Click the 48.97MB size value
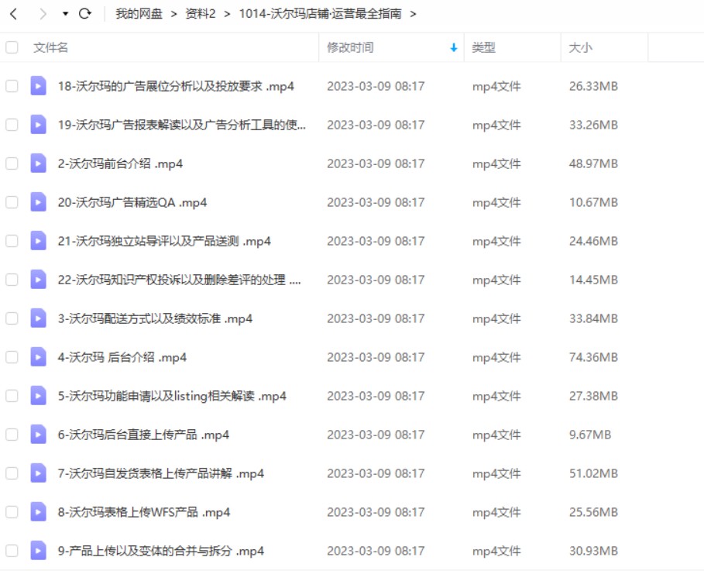The width and height of the screenshot is (704, 588). [x=593, y=163]
